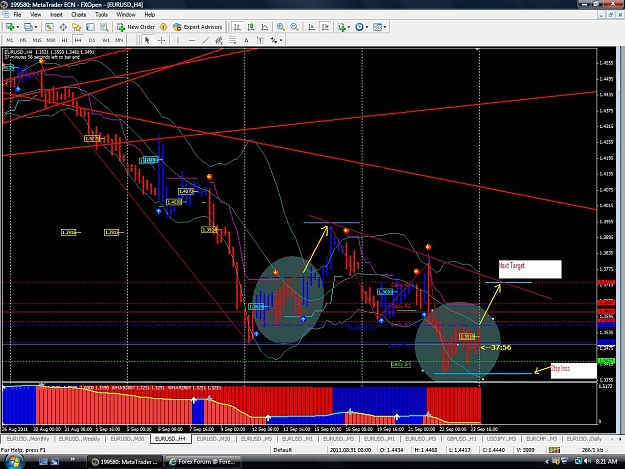Image resolution: width=625 pixels, height=469 pixels.
Task: Open the Window menu
Action: [126, 15]
